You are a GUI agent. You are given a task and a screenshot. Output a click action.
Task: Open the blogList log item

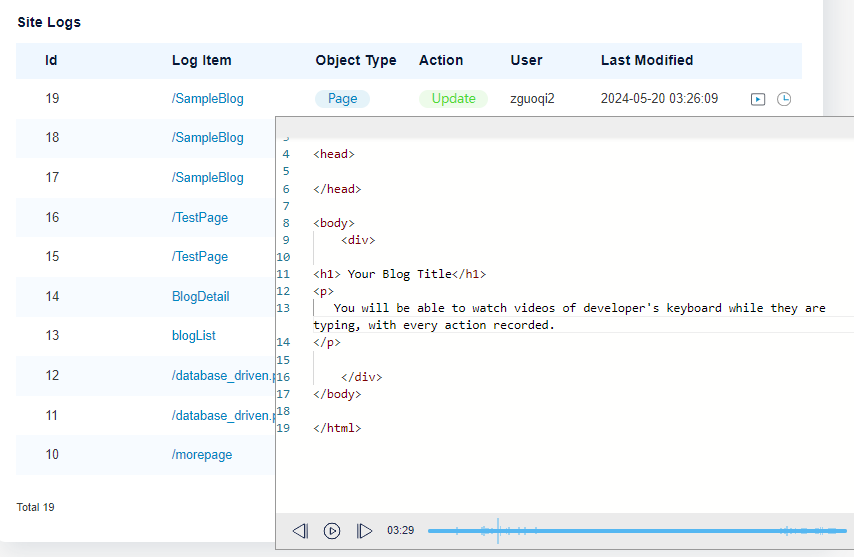pyautogui.click(x=194, y=336)
